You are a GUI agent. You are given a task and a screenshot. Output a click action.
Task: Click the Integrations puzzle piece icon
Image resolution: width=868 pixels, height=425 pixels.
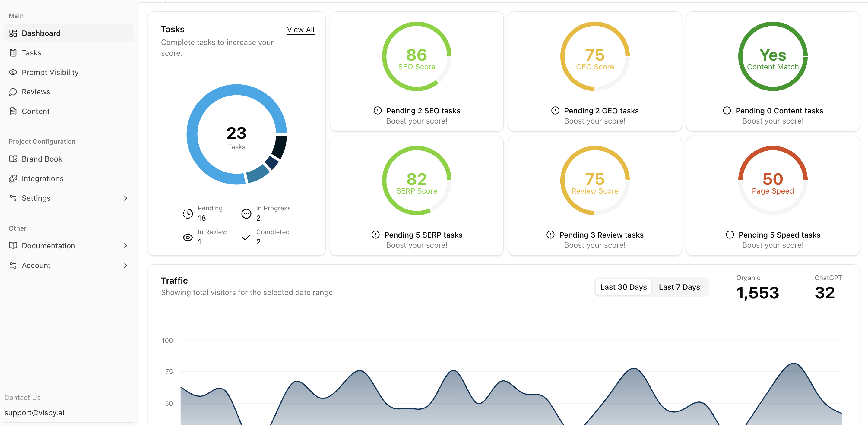13,178
